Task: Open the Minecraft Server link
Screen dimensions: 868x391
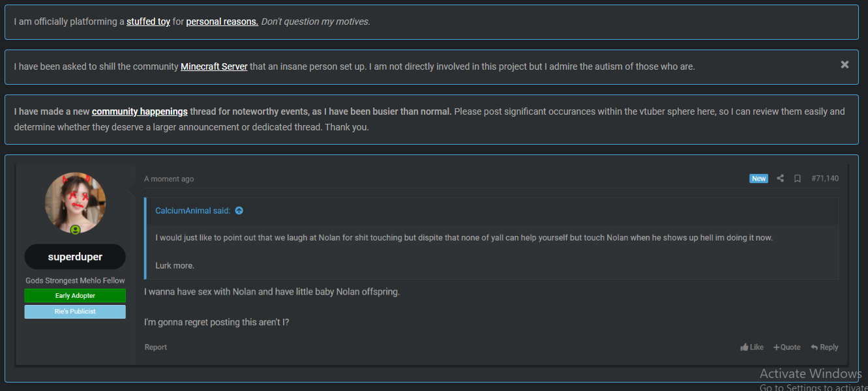Action: pyautogui.click(x=214, y=66)
